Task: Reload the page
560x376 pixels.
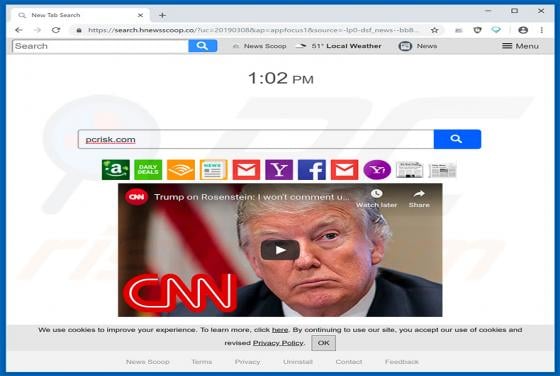Action: 56,30
